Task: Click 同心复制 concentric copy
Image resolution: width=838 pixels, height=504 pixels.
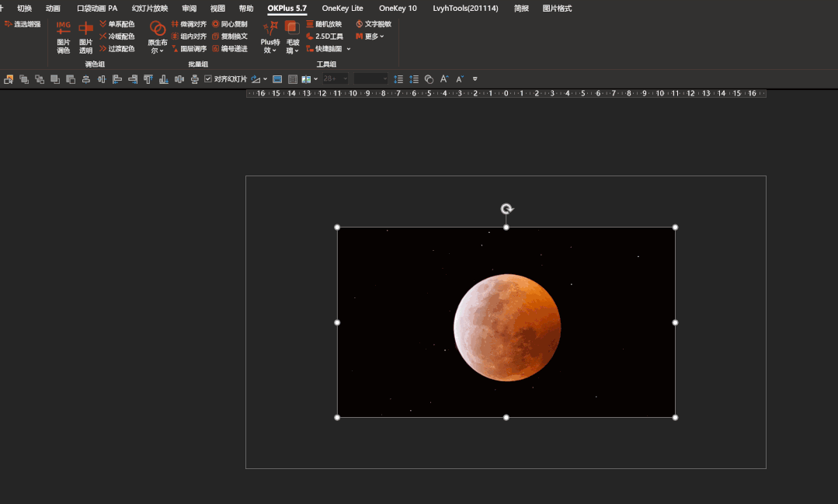Action: click(230, 24)
